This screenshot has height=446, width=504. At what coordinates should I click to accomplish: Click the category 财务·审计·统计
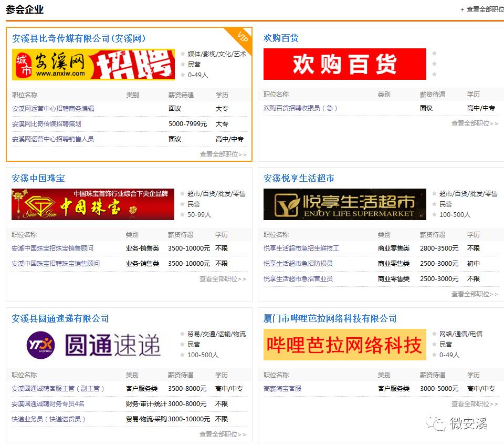pos(146,403)
